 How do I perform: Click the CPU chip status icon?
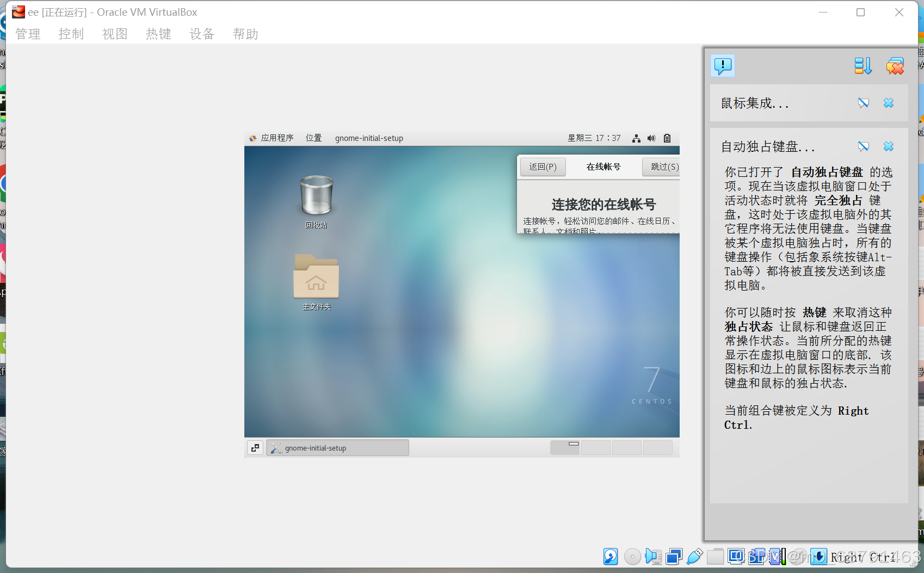tap(777, 556)
